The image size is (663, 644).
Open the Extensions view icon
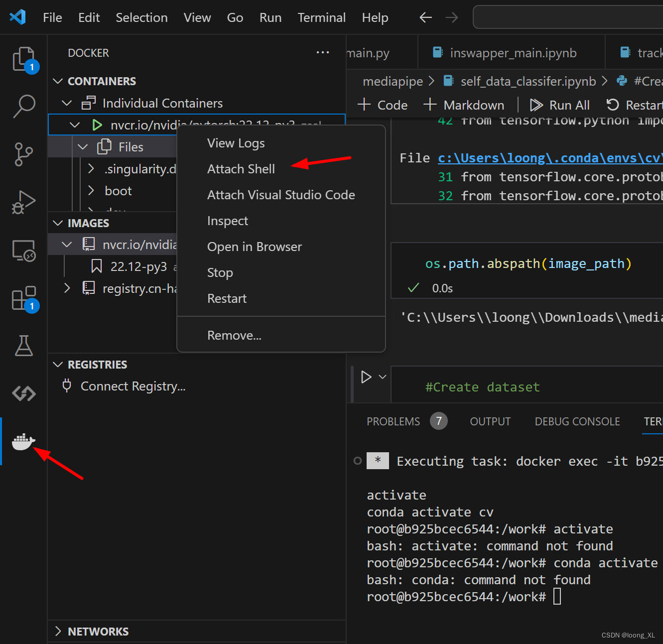(x=24, y=298)
